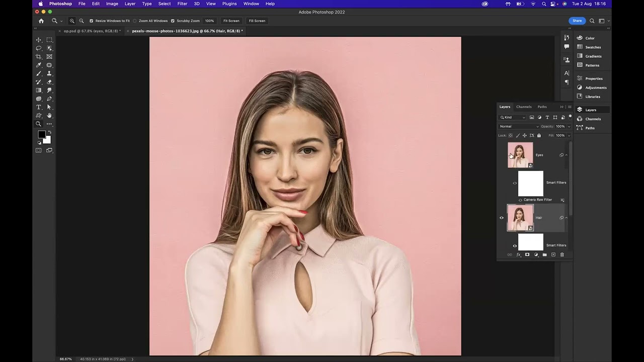
Task: Swap foreground and background colors
Action: point(49,132)
